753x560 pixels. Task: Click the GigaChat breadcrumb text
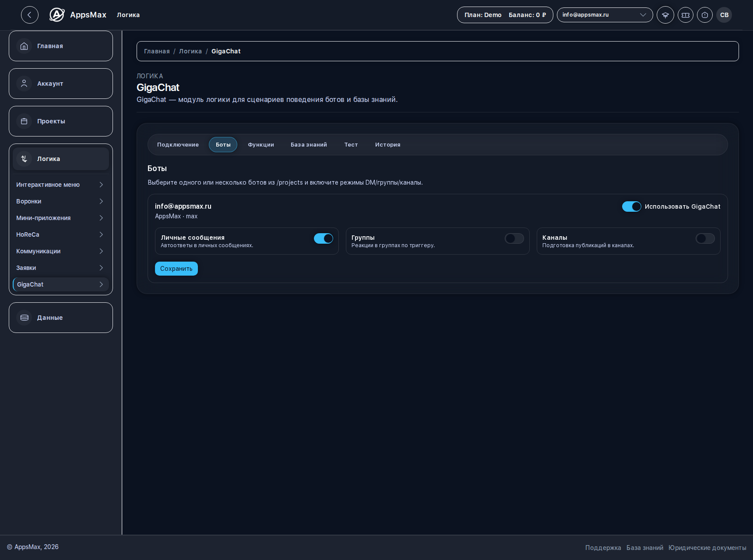[x=226, y=51]
